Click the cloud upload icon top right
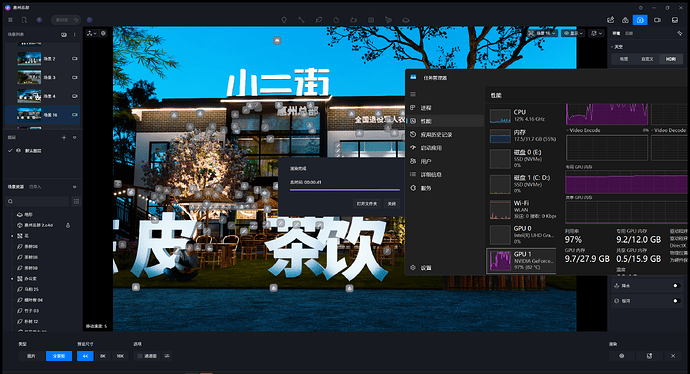The width and height of the screenshot is (690, 374). click(x=625, y=20)
